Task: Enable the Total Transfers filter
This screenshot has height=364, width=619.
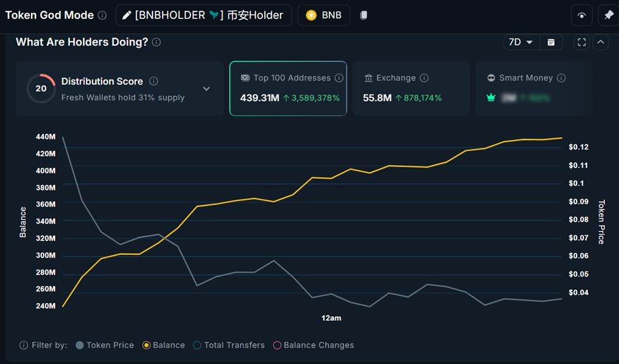Action: (229, 345)
